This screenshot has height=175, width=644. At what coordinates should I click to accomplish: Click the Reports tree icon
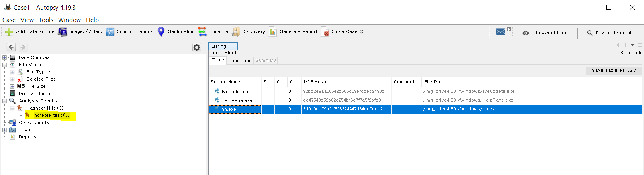tap(12, 137)
